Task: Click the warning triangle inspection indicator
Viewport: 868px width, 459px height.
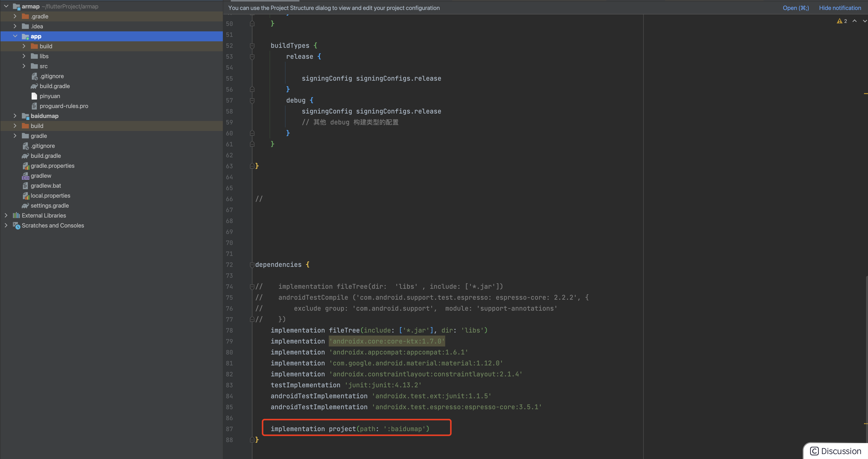Action: (839, 21)
